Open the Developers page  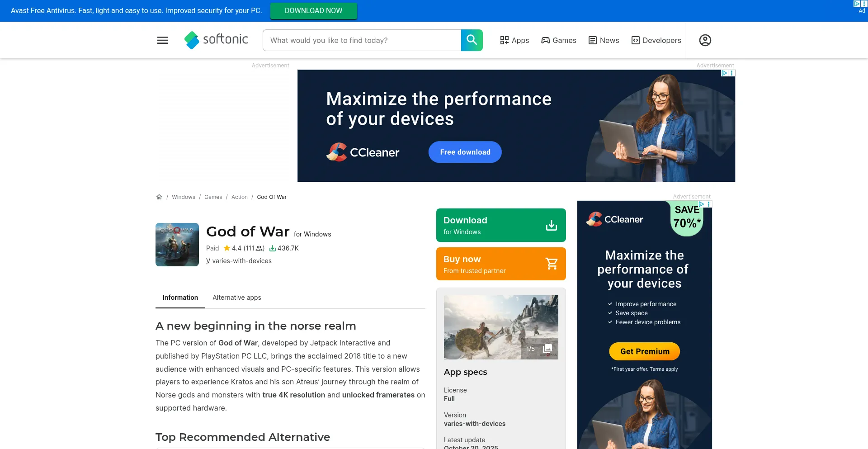click(656, 40)
